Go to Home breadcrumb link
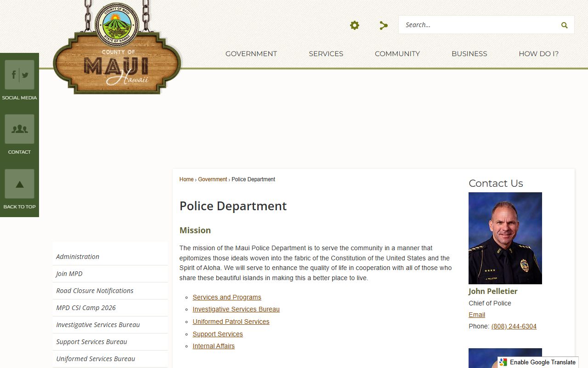Screen dimensions: 588x368 click(x=187, y=179)
